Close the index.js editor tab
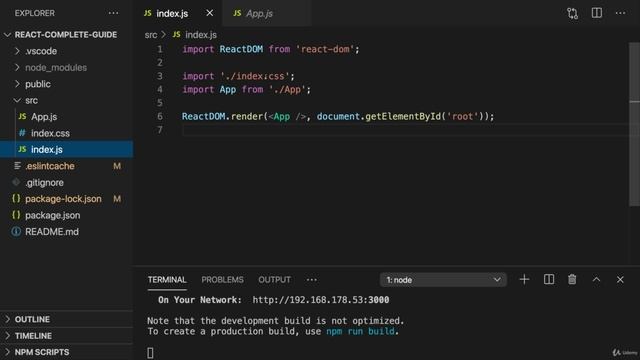 209,13
